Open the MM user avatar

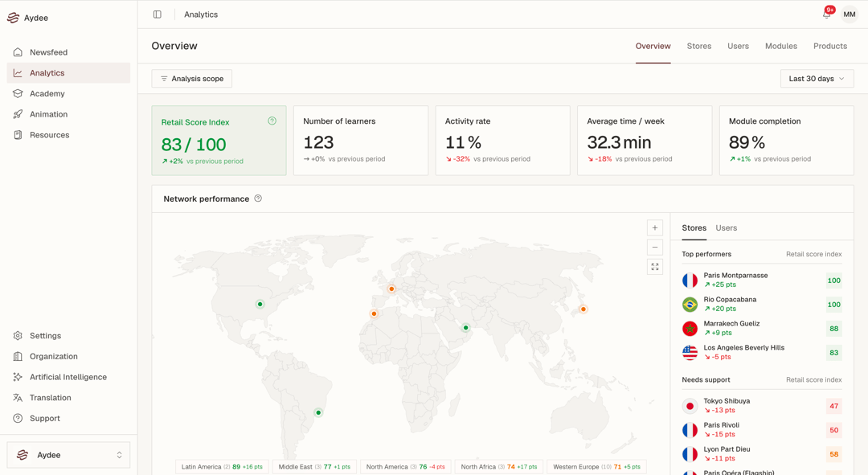pyautogui.click(x=850, y=14)
